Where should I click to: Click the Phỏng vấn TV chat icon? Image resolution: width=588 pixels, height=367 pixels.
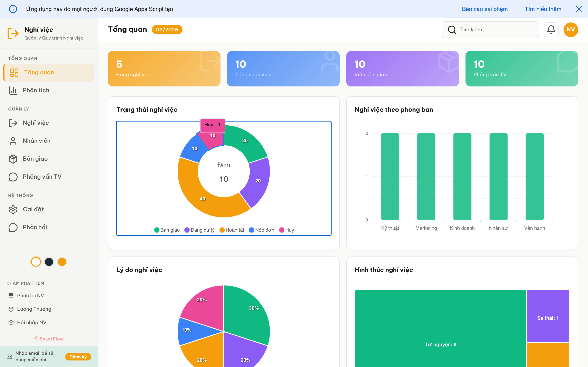tap(13, 177)
